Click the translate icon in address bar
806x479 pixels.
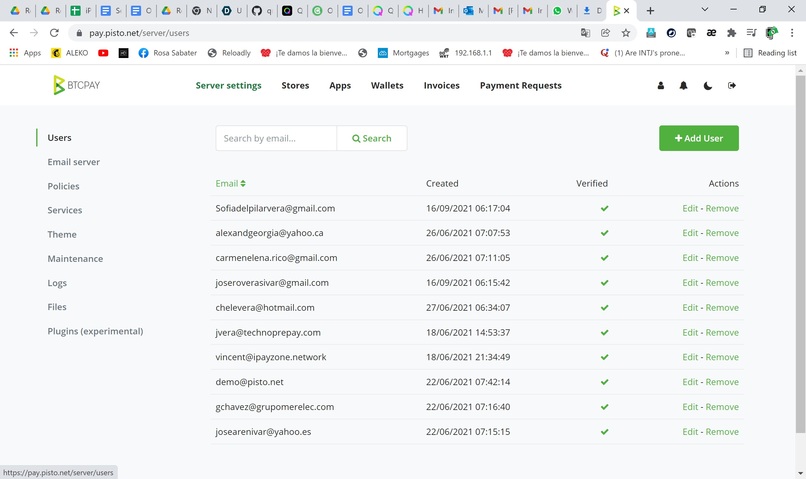585,33
